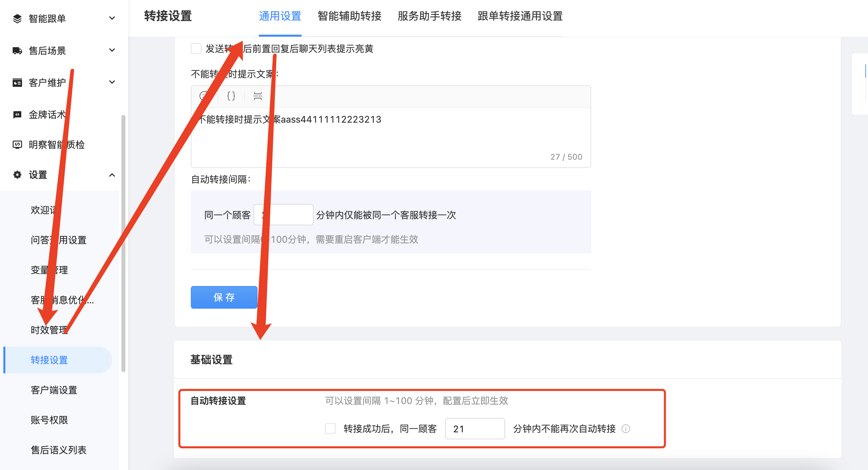Tick the 聊天列表提示亮黄 checkbox
Viewport: 868px width, 470px height.
click(x=196, y=48)
